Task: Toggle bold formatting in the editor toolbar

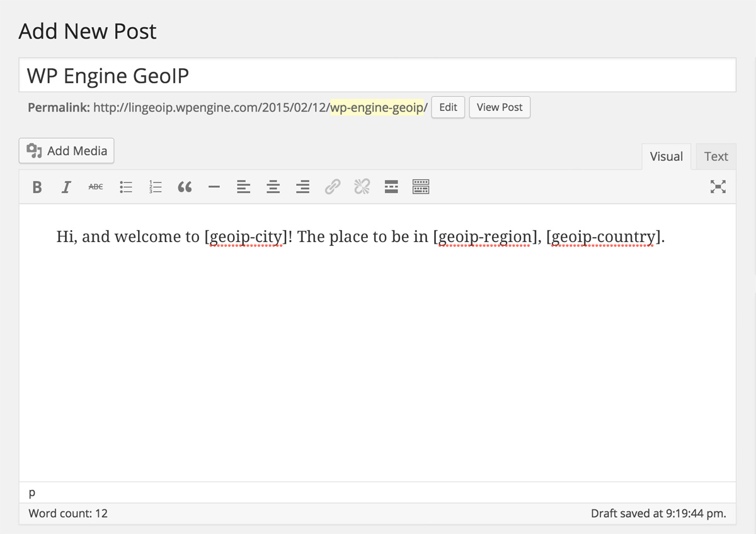Action: click(x=37, y=187)
